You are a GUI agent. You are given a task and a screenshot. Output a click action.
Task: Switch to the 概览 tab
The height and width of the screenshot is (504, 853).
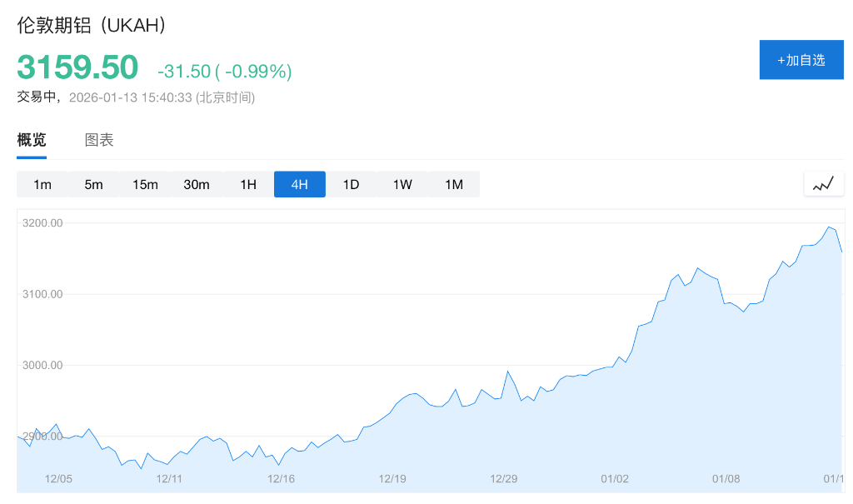(x=32, y=140)
